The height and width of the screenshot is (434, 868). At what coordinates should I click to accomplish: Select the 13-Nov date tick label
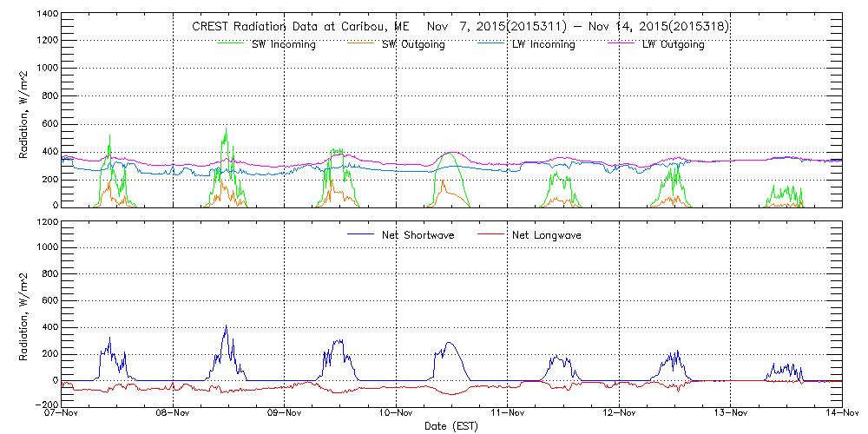(731, 414)
